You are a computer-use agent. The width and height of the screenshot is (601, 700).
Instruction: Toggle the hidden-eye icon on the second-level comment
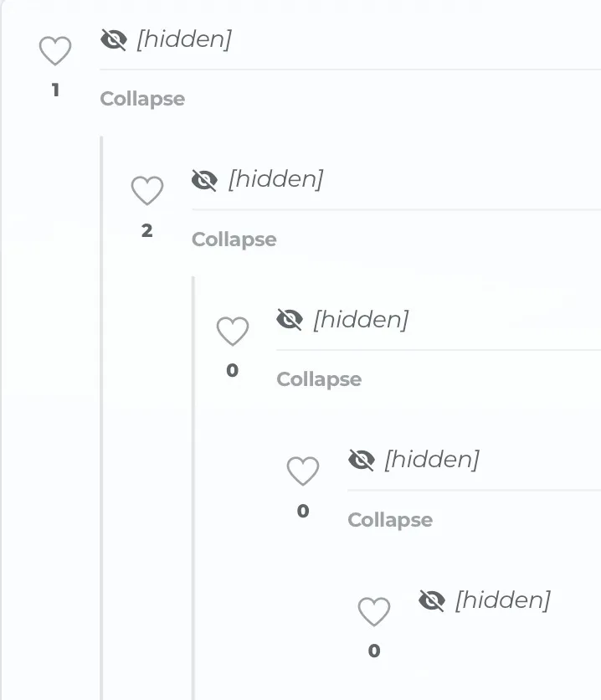click(205, 180)
